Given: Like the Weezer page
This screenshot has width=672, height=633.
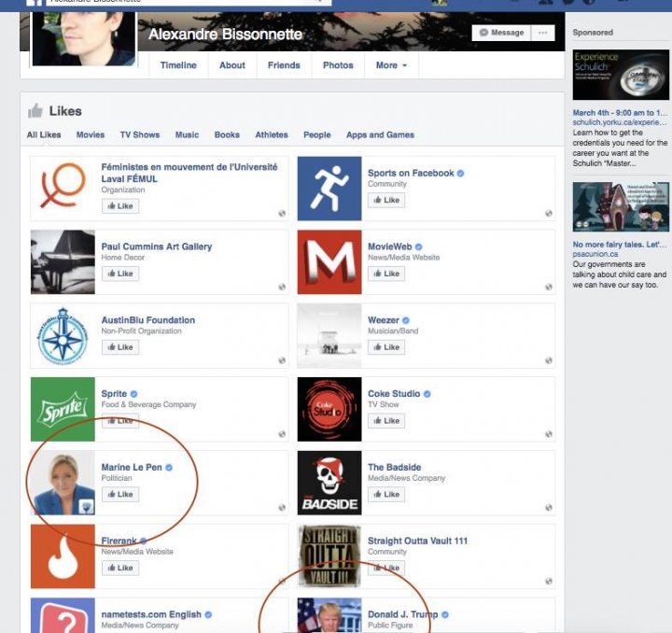Looking at the screenshot, I should pyautogui.click(x=386, y=347).
